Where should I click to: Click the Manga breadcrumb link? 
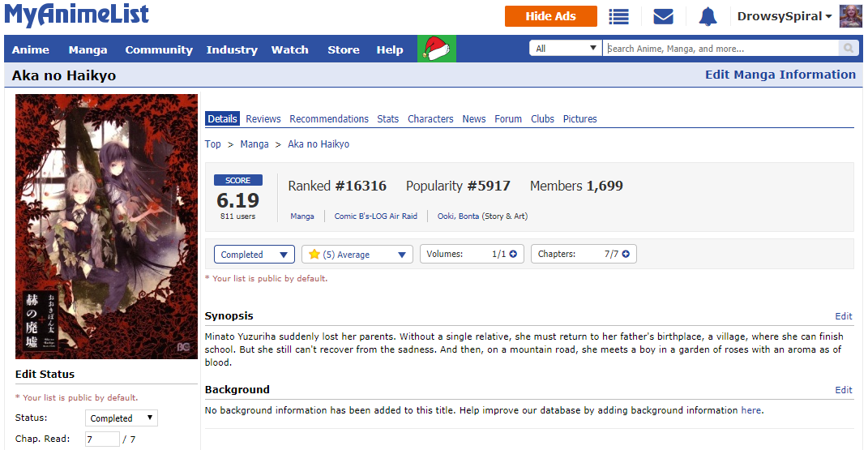254,144
